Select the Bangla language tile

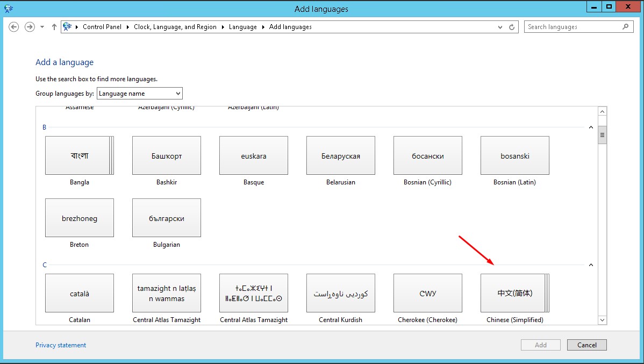click(x=79, y=155)
